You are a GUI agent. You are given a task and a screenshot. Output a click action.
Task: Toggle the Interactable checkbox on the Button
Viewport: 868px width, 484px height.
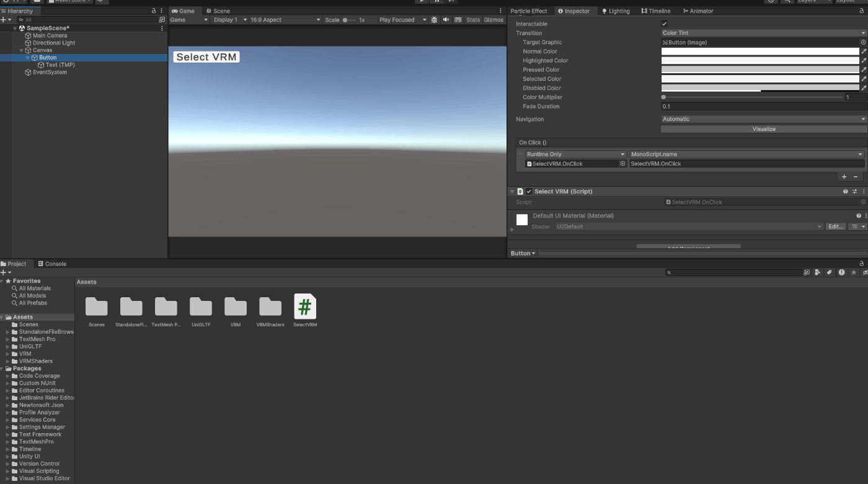[x=664, y=23]
